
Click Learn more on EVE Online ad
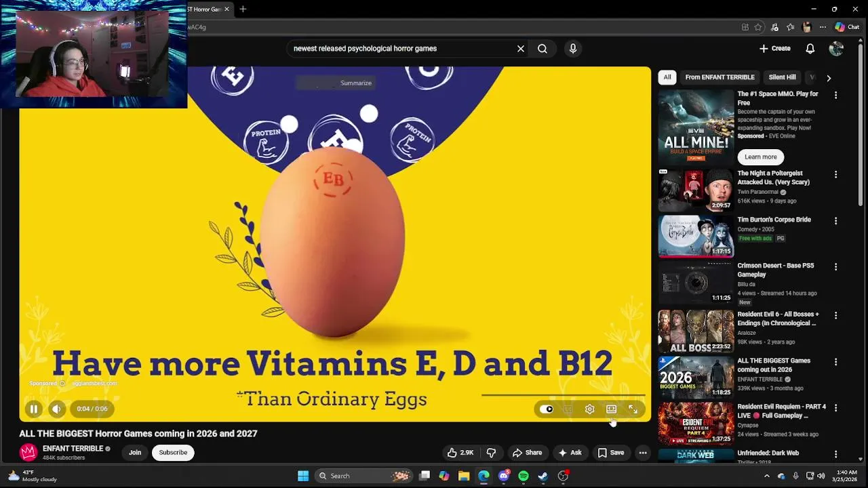[x=761, y=157]
